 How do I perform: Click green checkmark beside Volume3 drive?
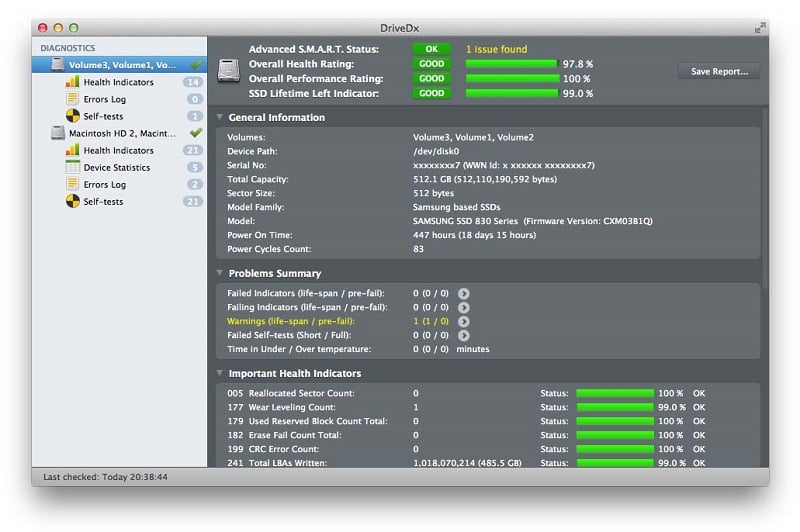click(x=196, y=64)
